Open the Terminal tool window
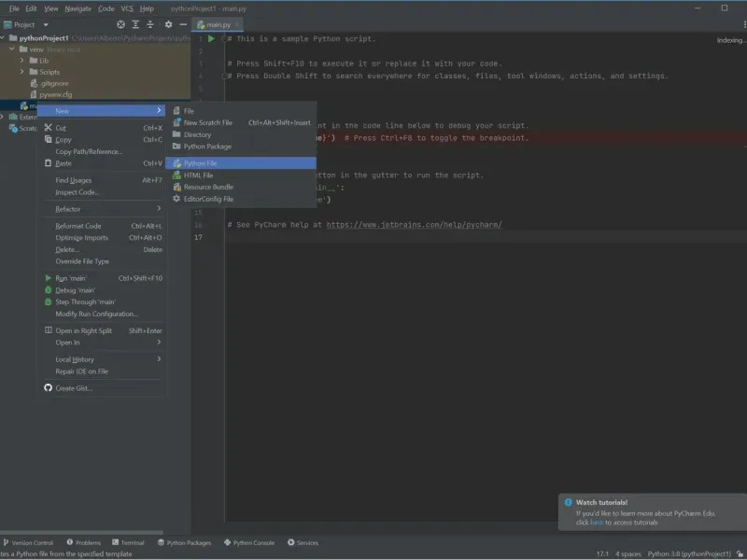The image size is (747, 560). (x=128, y=542)
